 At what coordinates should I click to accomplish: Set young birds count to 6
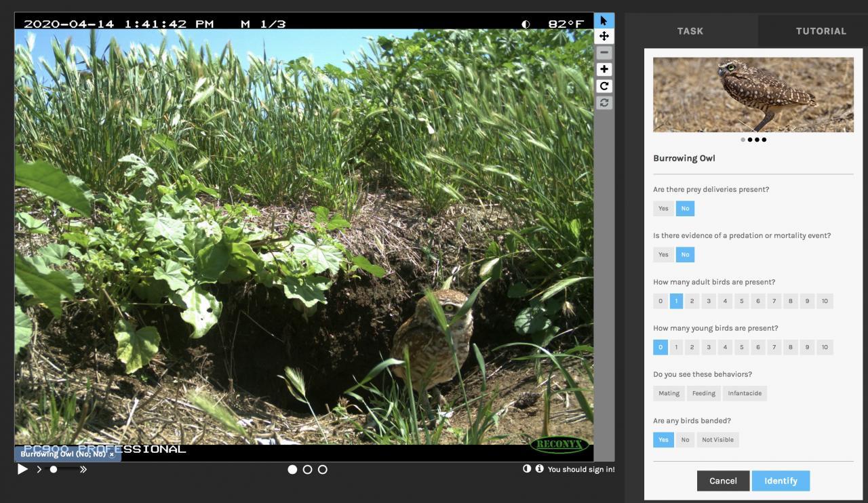coord(757,347)
